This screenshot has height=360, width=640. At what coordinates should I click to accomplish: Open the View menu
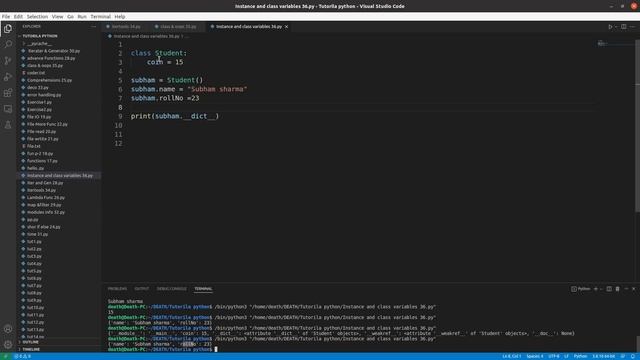[x=58, y=17]
